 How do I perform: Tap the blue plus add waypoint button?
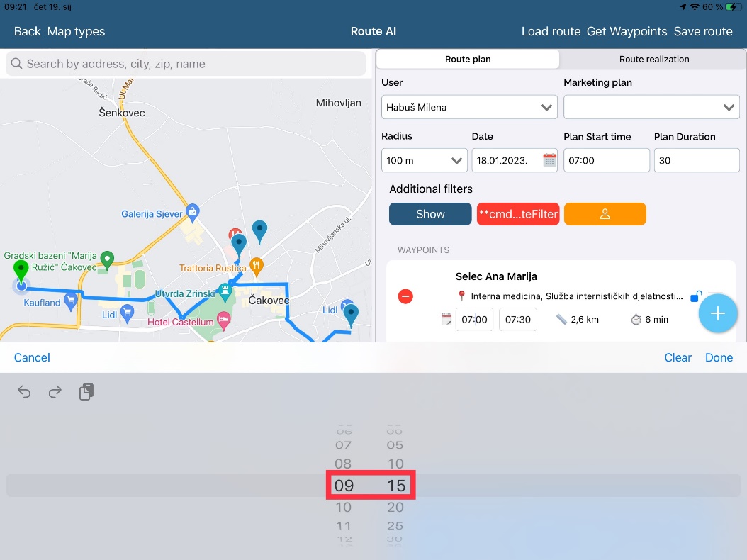point(718,313)
